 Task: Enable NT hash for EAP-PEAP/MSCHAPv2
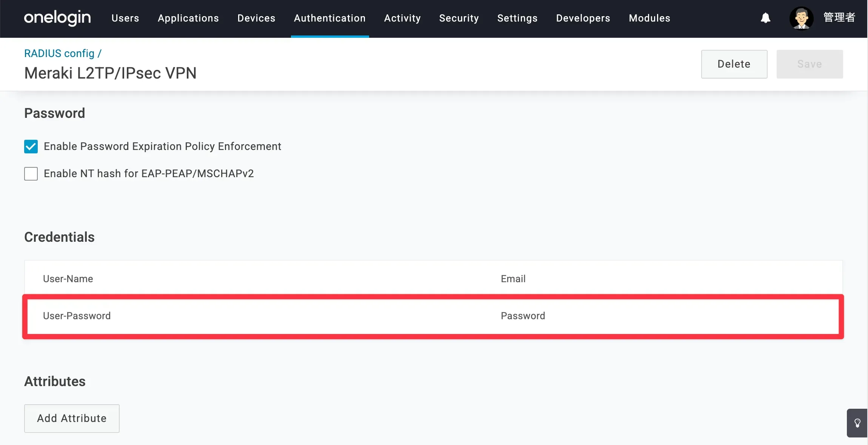pyautogui.click(x=31, y=174)
